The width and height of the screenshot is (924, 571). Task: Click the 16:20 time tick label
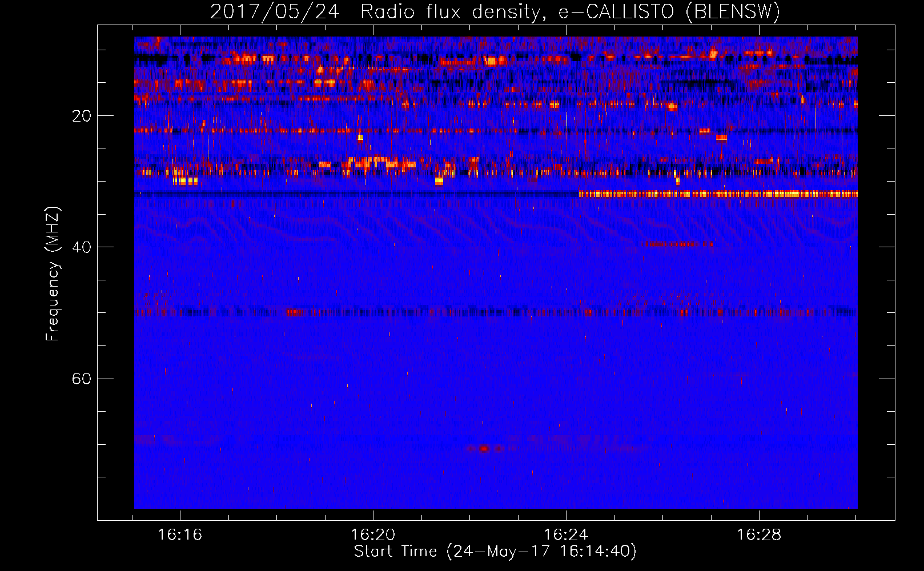pyautogui.click(x=373, y=535)
